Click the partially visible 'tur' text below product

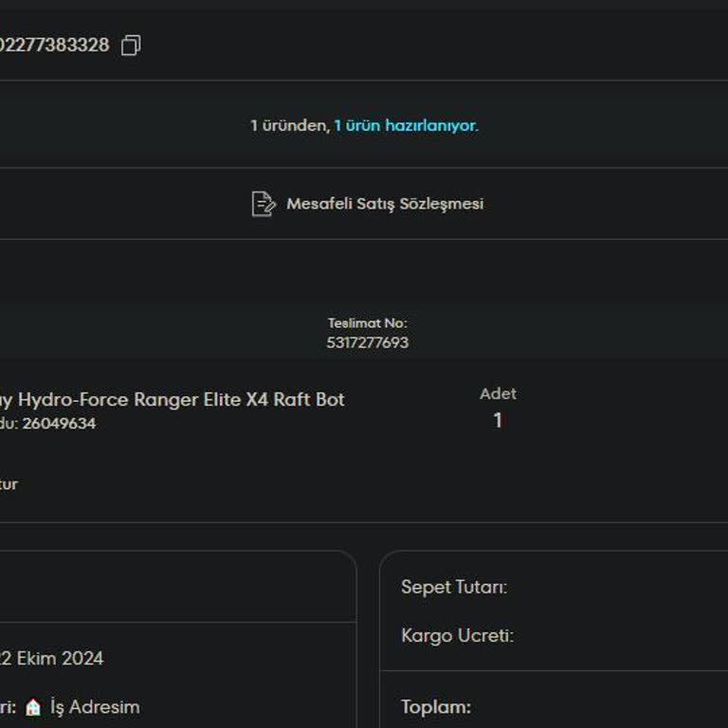pyautogui.click(x=8, y=484)
